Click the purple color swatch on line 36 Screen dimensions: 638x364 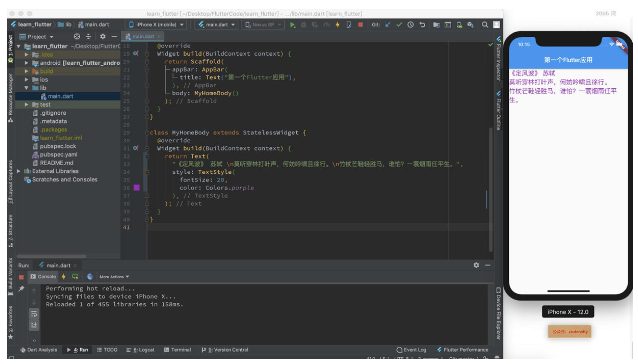136,188
